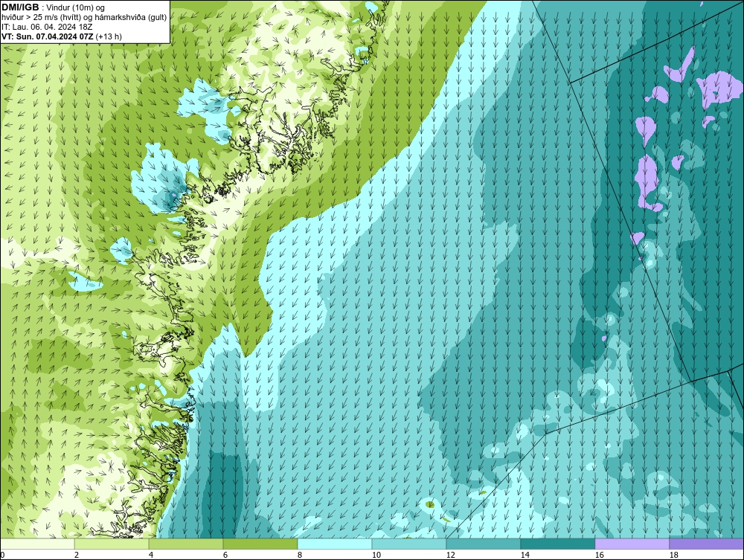744x560 pixels.
Task: Click the dark purple swatch above 18
Action: click(x=707, y=544)
